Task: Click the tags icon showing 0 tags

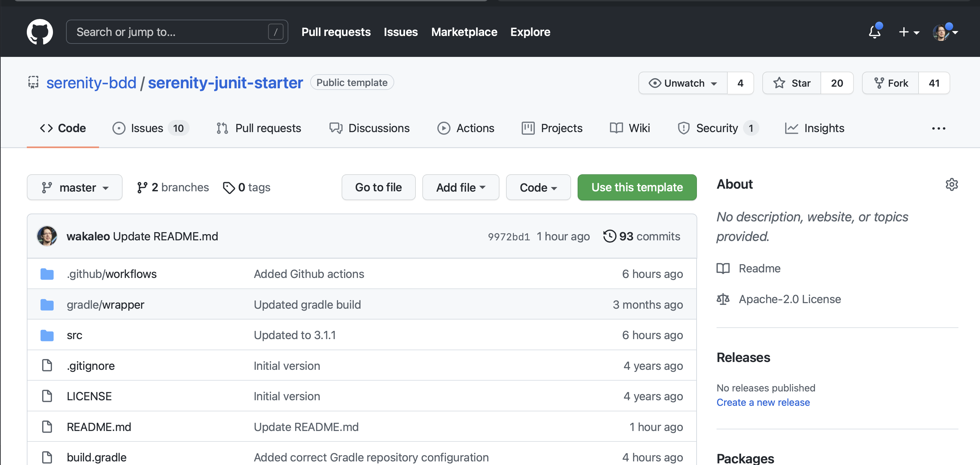Action: coord(228,187)
